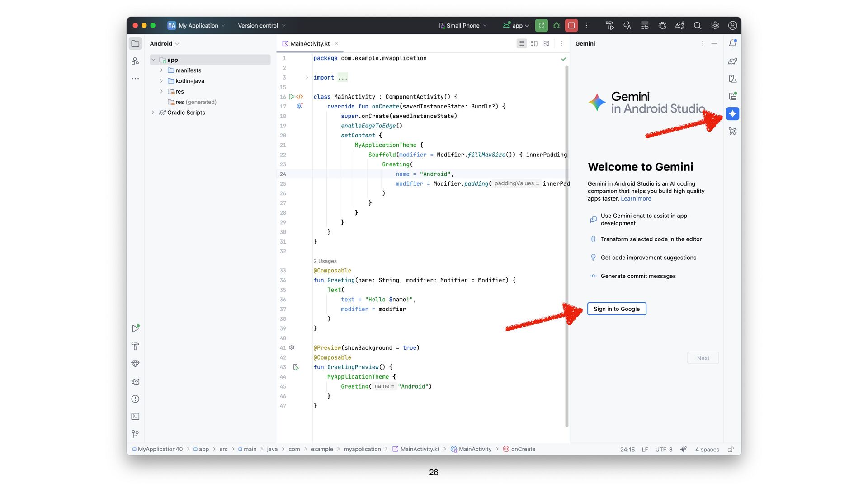Close the MainActivity.kt tab
868x488 pixels.
336,44
